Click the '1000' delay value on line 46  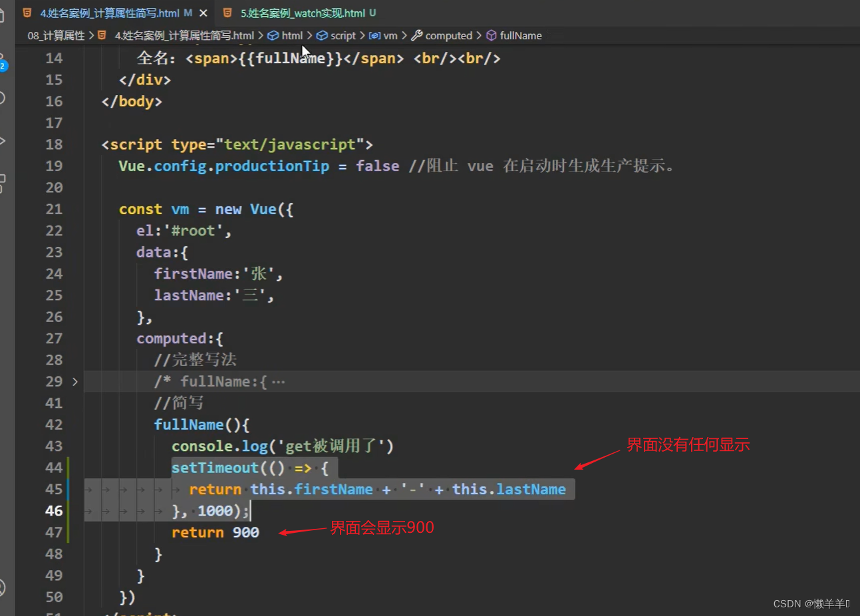[x=215, y=511]
